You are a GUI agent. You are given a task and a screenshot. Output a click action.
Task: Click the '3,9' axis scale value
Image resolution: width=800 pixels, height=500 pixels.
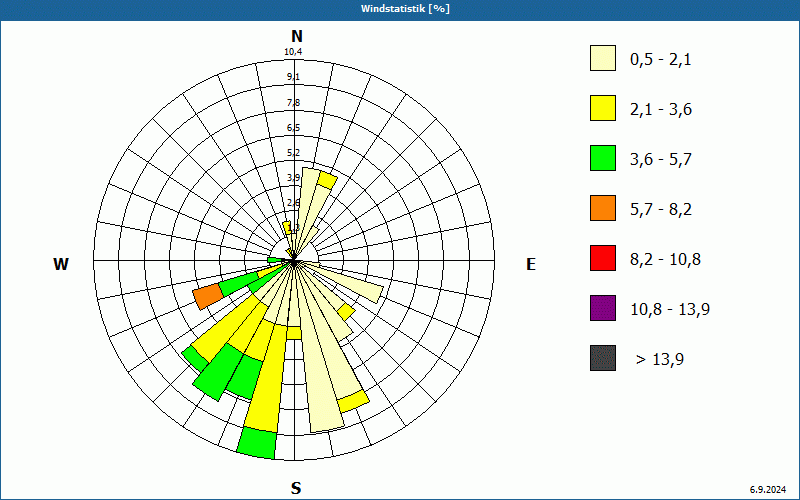293,178
